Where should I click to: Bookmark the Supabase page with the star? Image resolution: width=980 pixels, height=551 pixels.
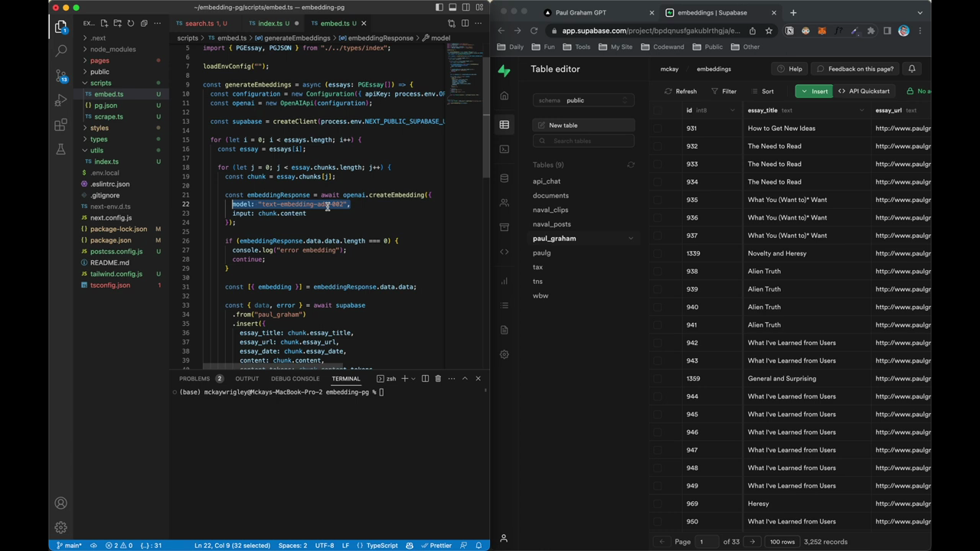pos(769,31)
